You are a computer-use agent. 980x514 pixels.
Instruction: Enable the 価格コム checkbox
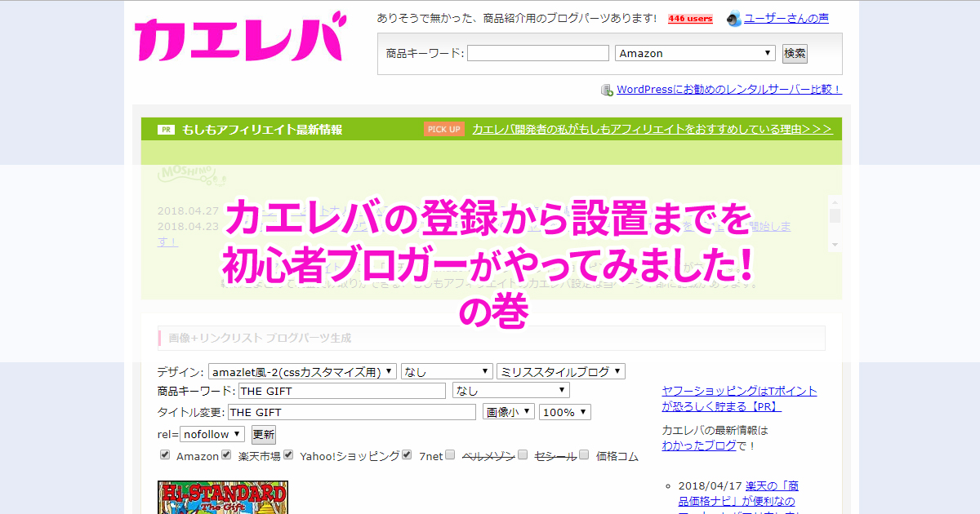coord(585,455)
